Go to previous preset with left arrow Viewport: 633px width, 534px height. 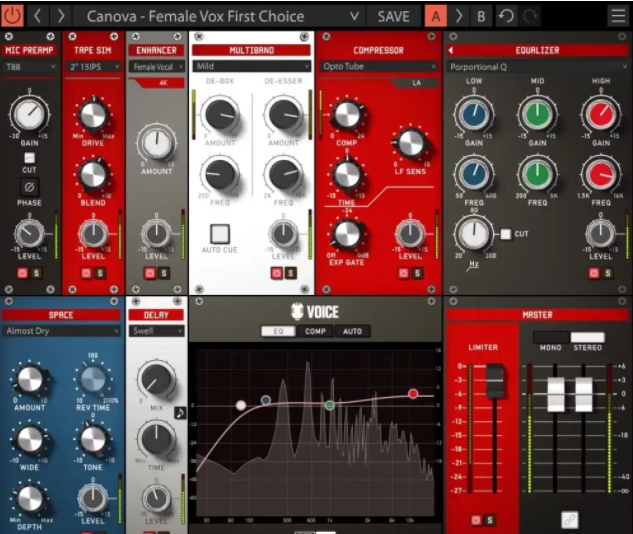pos(38,16)
